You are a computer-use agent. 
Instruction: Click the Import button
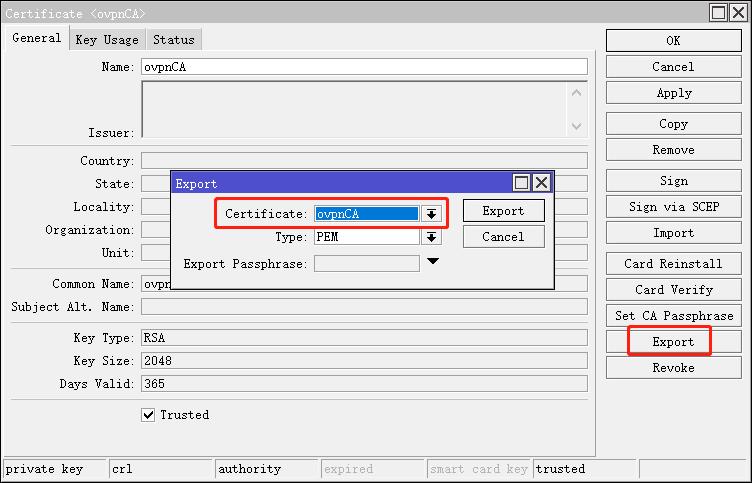[673, 233]
